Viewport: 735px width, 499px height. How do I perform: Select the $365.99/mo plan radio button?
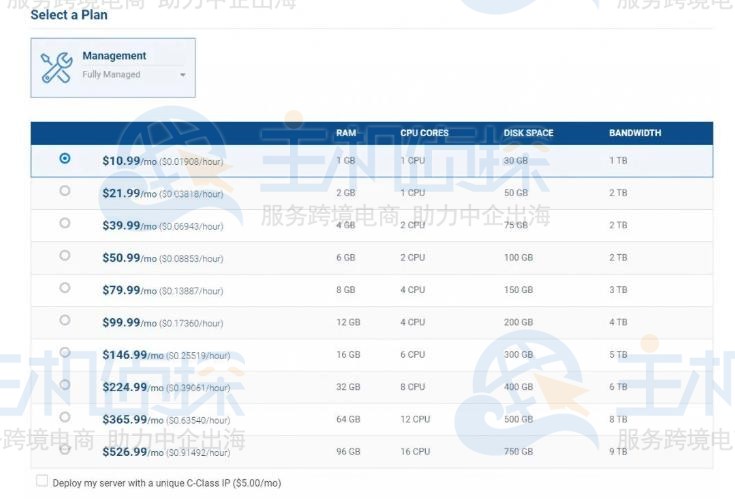(x=65, y=417)
